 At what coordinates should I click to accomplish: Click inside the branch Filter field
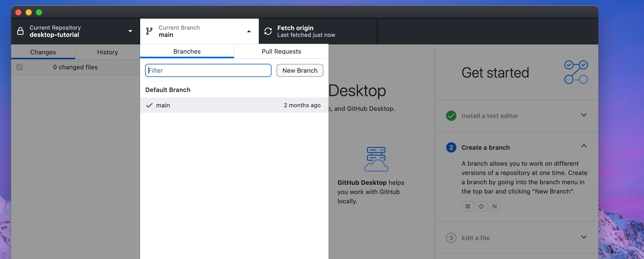[x=208, y=70]
